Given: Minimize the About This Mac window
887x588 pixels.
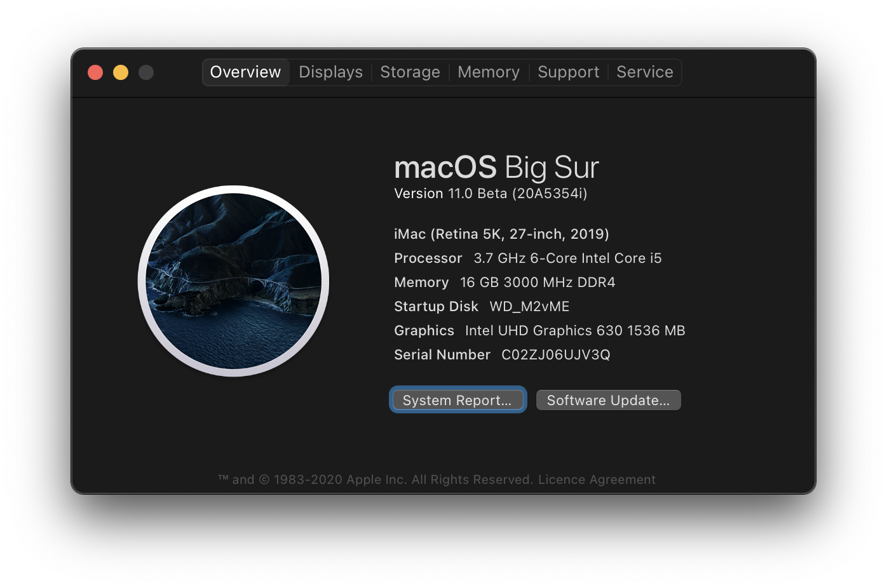Looking at the screenshot, I should [x=121, y=72].
